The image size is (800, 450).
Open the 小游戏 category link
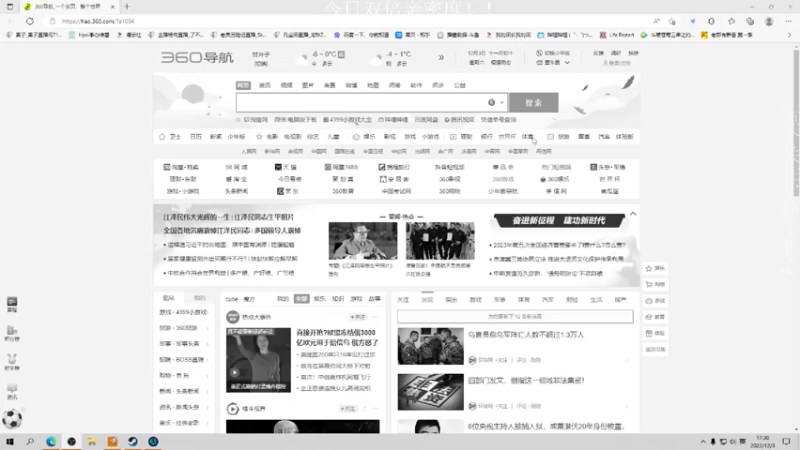coord(430,137)
